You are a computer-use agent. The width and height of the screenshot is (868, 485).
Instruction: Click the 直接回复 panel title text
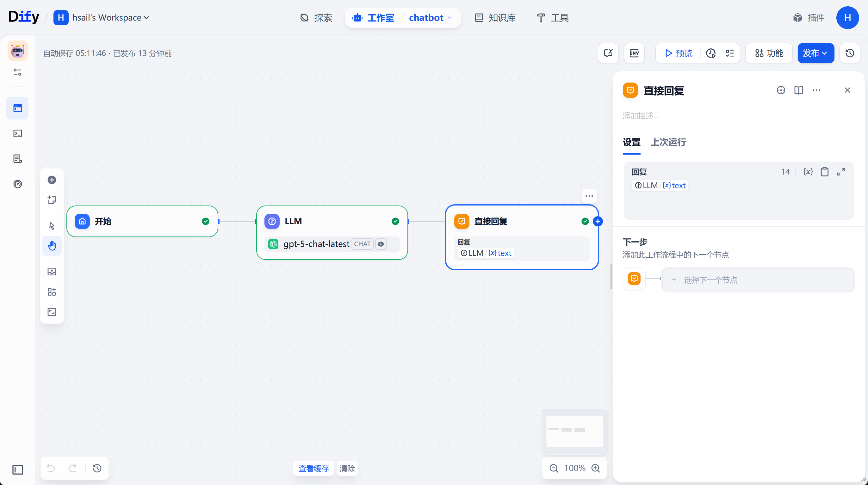[663, 91]
